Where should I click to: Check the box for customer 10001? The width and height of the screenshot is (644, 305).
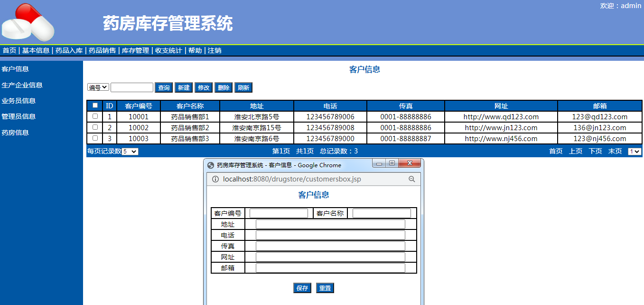95,116
